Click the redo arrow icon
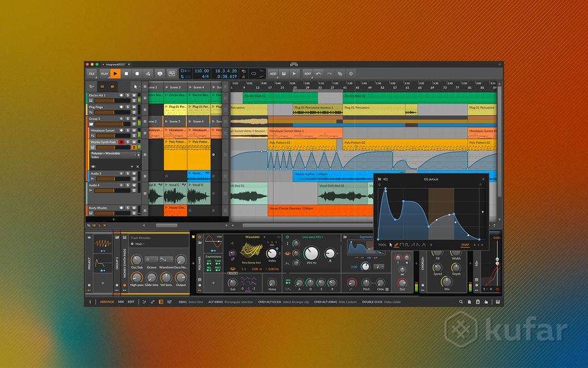Image resolution: width=588 pixels, height=368 pixels. point(329,74)
